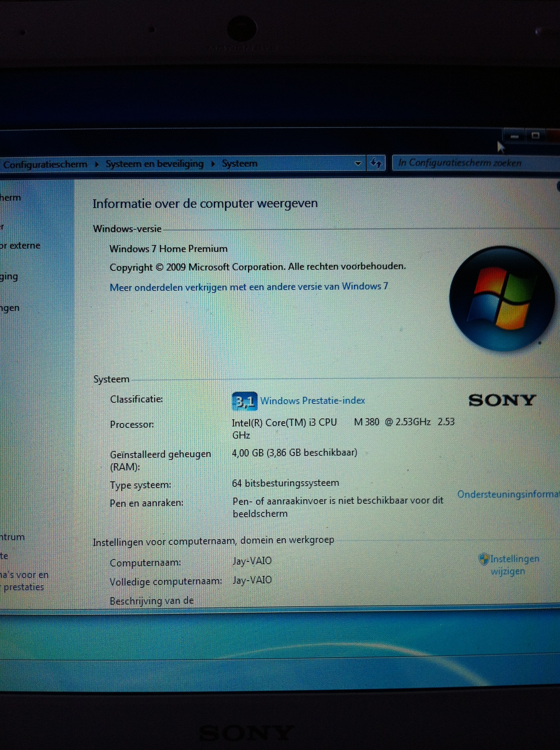
Task: Open the address bar history dropdown arrow
Action: (358, 163)
